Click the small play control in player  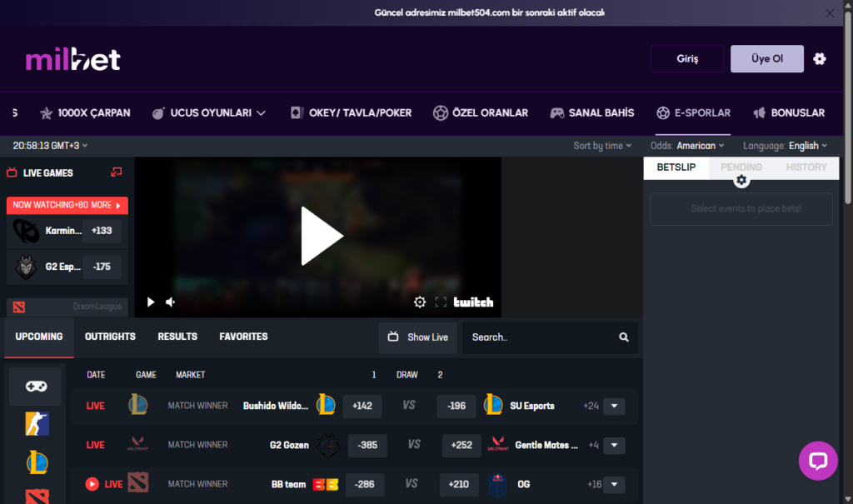[x=151, y=302]
